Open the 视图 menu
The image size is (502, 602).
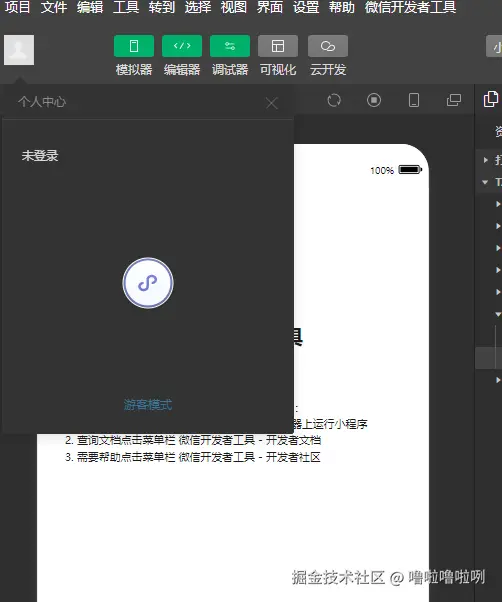pos(234,7)
